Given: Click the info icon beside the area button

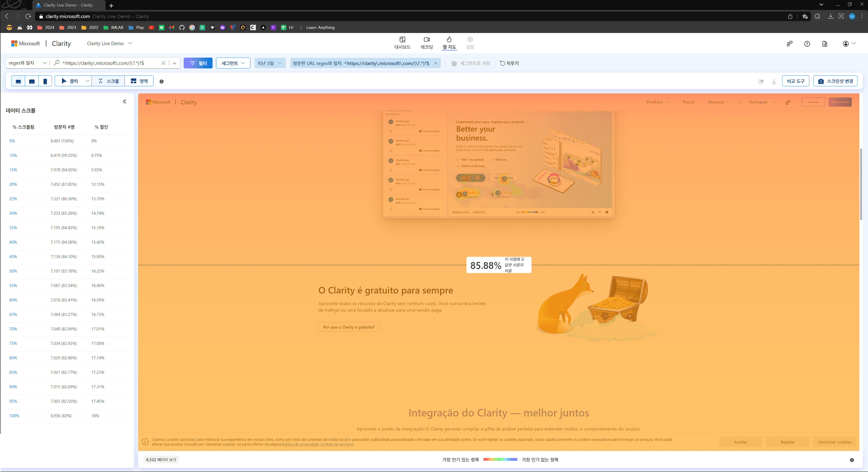Looking at the screenshot, I should tap(161, 82).
